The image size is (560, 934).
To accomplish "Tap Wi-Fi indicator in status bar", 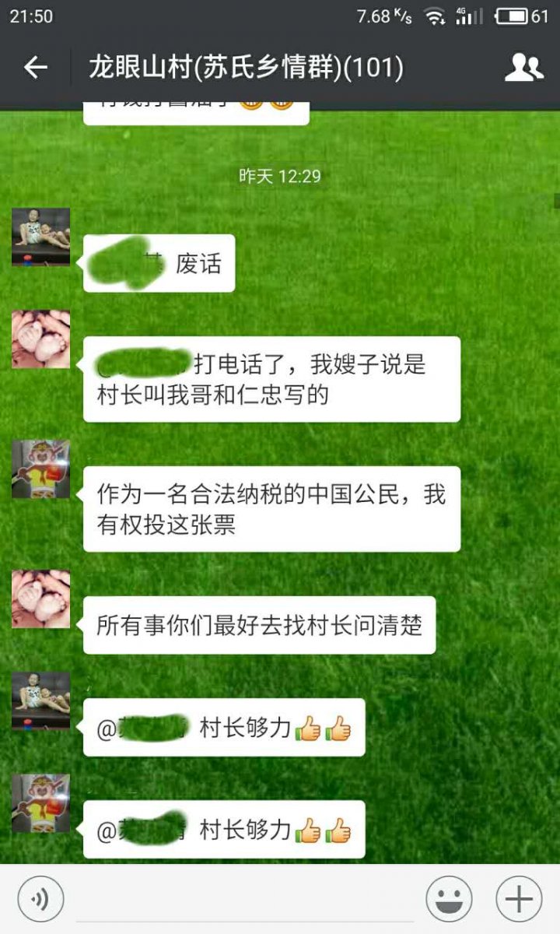I will (x=434, y=16).
